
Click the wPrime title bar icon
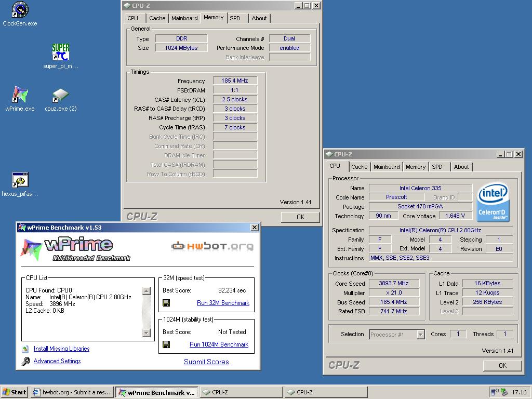coord(22,228)
